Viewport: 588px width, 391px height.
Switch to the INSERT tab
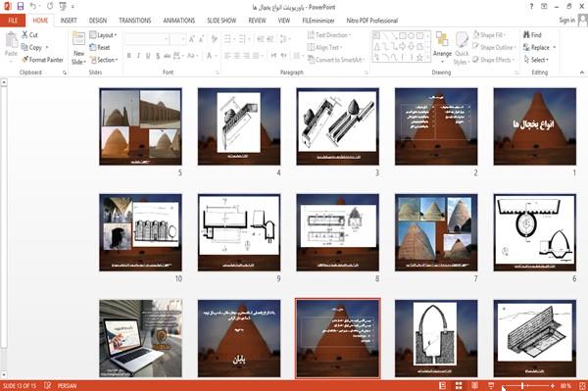point(69,21)
